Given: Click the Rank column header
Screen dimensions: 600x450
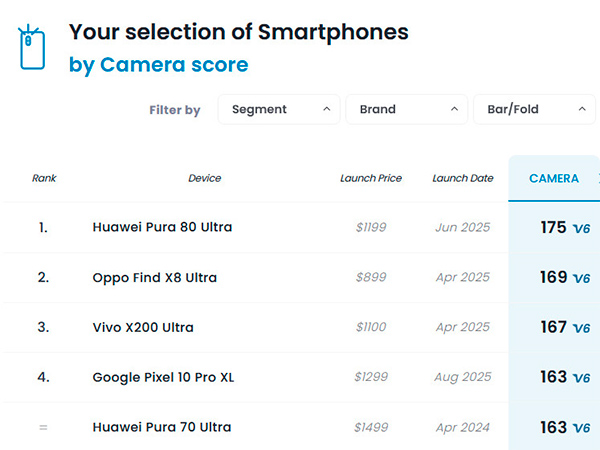Looking at the screenshot, I should [x=44, y=178].
